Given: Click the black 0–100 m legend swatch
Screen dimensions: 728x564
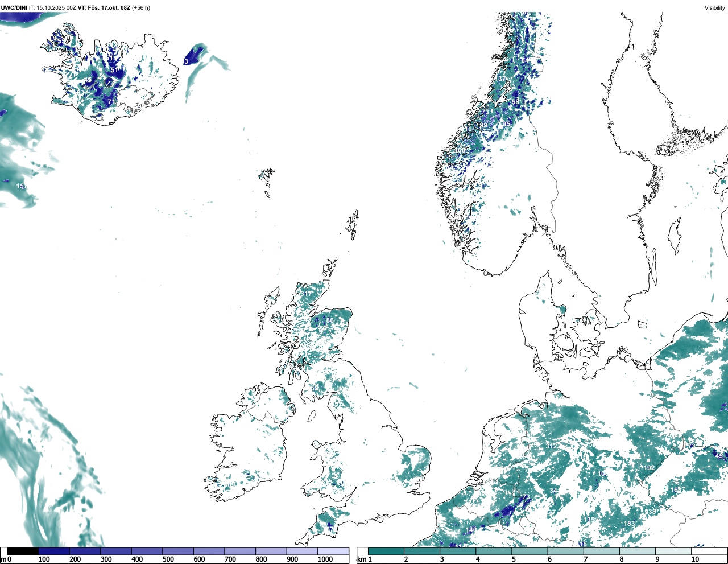Looking at the screenshot, I should (x=23, y=551).
